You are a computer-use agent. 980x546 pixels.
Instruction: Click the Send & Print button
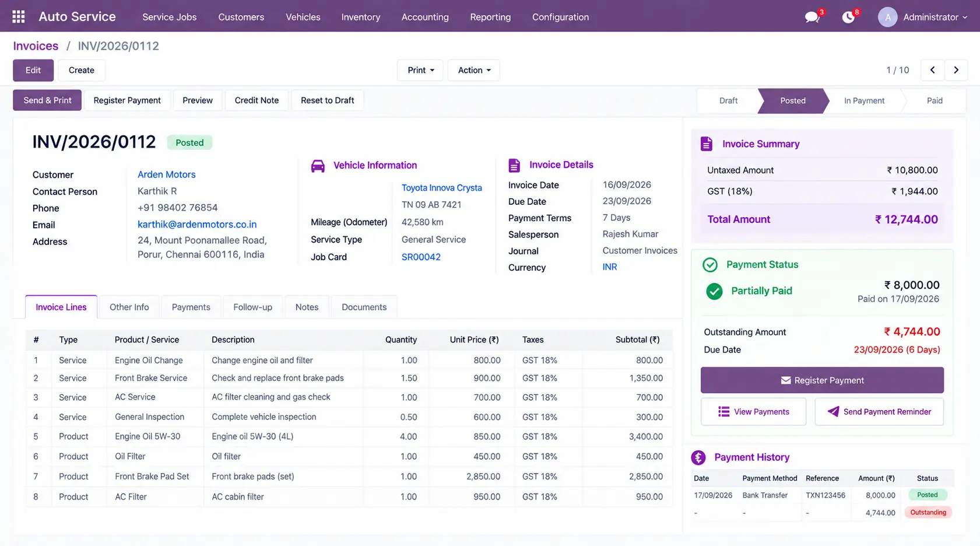coord(48,100)
